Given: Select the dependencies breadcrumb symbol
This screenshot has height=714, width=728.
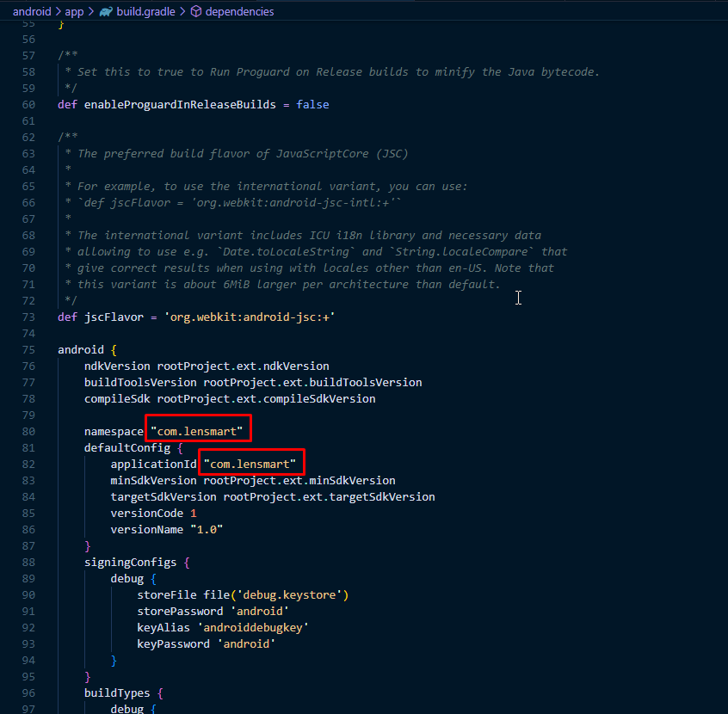Looking at the screenshot, I should (x=239, y=12).
